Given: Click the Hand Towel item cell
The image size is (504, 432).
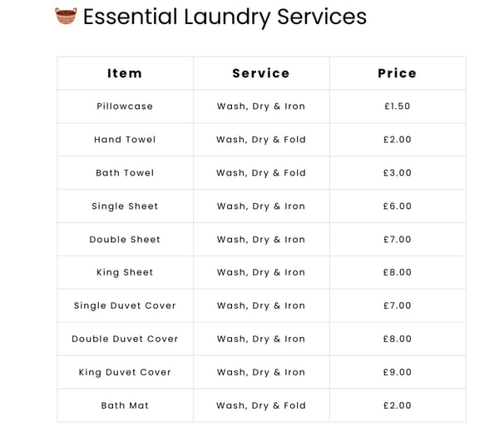Looking at the screenshot, I should tap(125, 140).
